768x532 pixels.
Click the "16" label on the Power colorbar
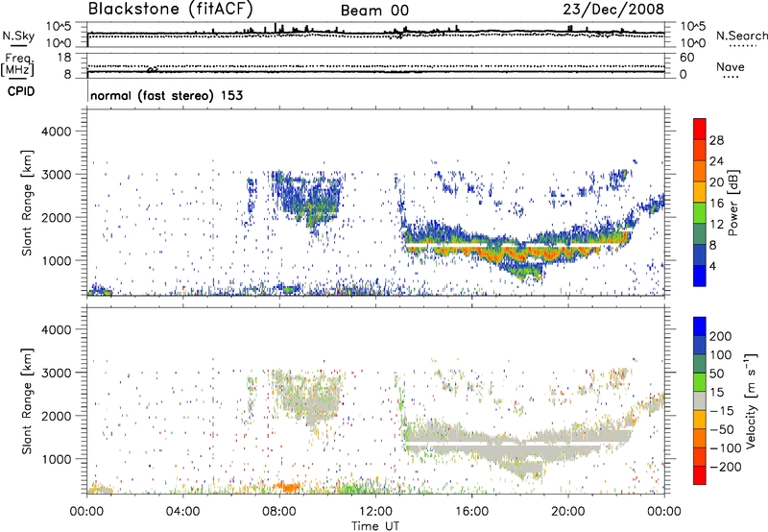tap(716, 204)
